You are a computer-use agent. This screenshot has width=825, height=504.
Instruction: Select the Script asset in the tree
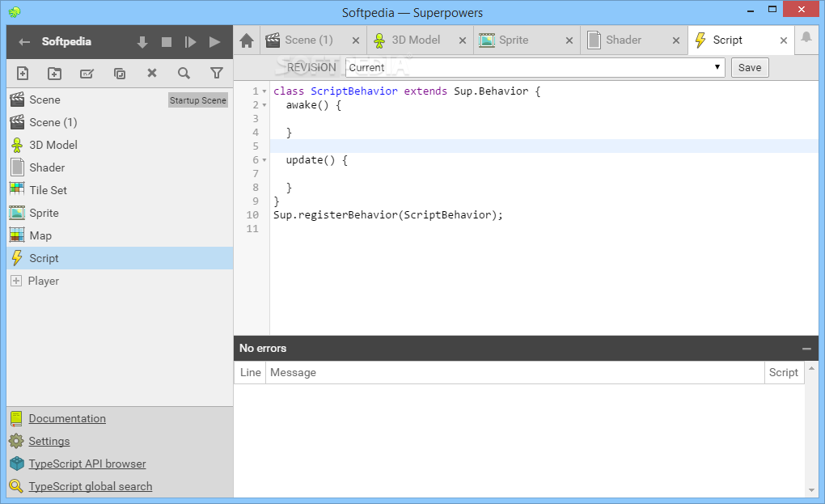click(120, 258)
